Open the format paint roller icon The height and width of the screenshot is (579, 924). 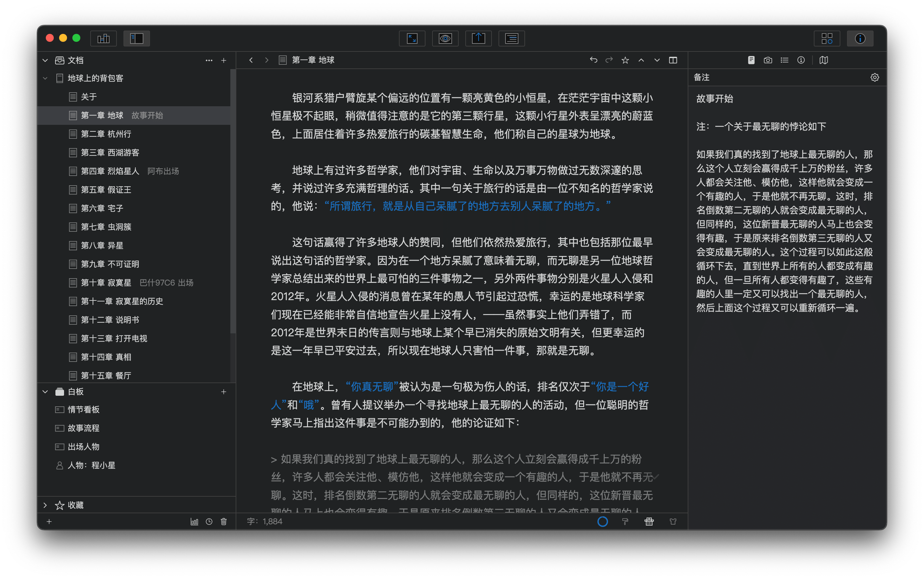click(625, 521)
